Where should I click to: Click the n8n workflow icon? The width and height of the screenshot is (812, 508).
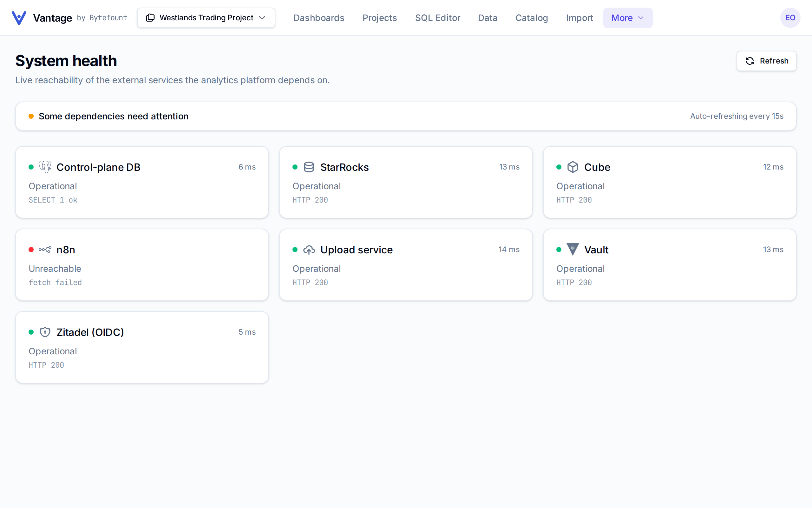point(45,250)
